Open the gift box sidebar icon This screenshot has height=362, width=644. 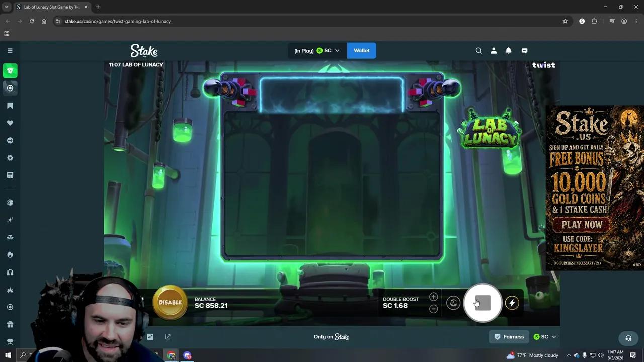[x=10, y=324]
